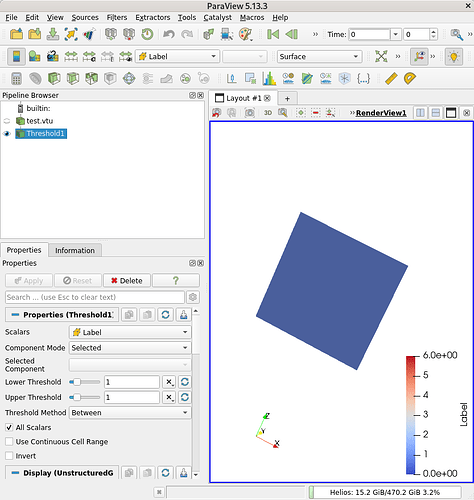The width and height of the screenshot is (474, 500).
Task: Click the Contour filter icon
Action: 35,79
